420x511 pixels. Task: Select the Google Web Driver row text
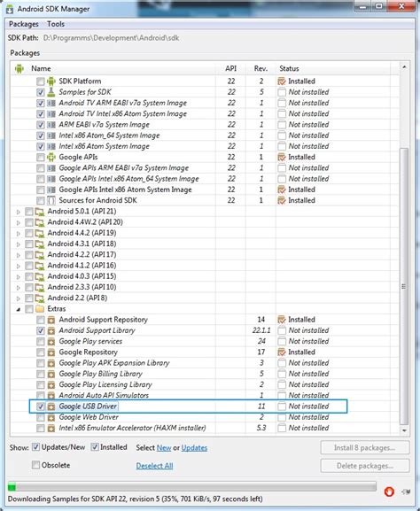point(89,417)
